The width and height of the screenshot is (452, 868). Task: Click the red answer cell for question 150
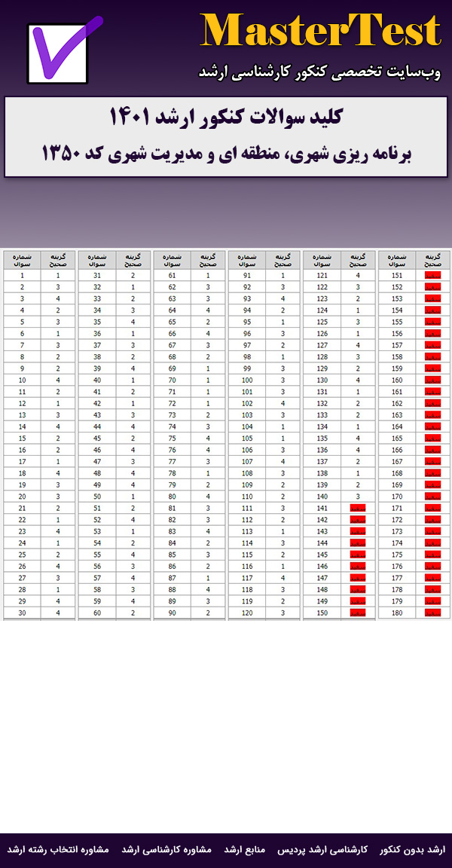359,614
